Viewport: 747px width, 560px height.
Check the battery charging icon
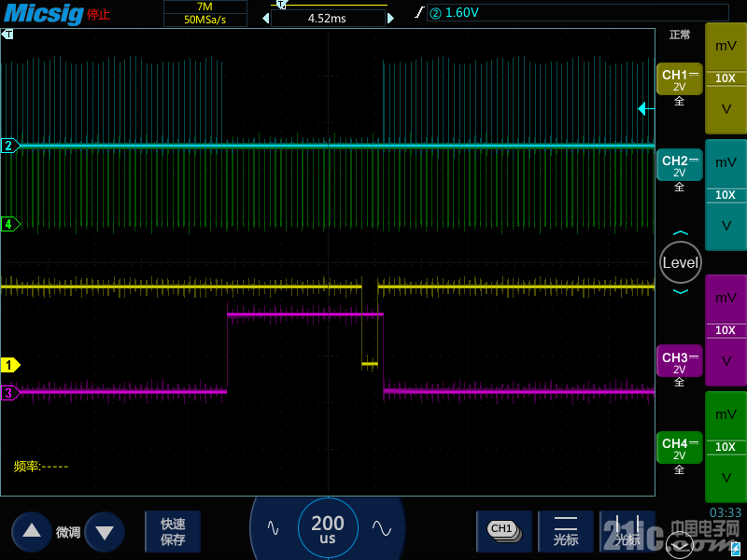coord(736,547)
